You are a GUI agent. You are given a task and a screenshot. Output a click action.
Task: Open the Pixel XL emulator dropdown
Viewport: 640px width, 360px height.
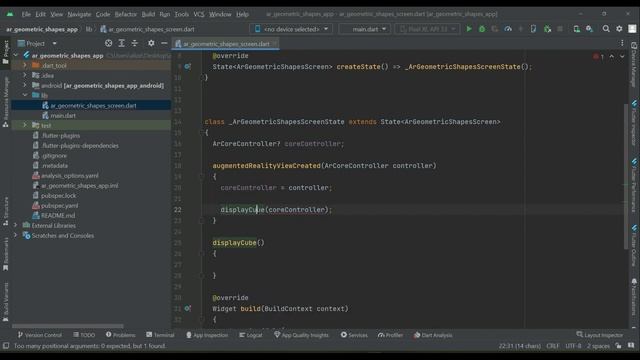[427, 29]
